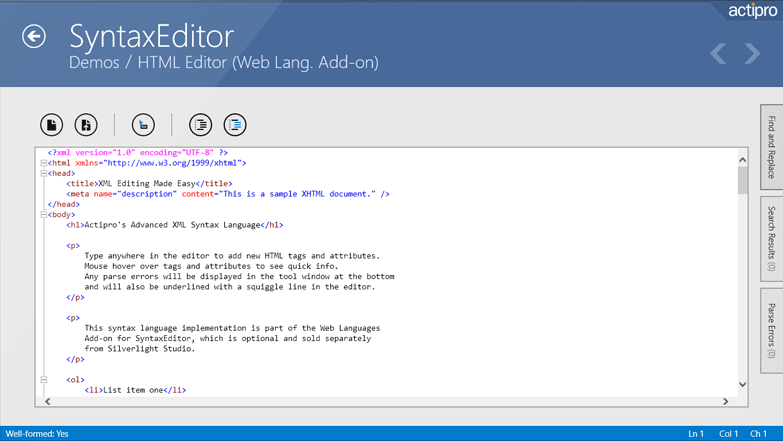The image size is (783, 441).
Task: Go to the next demo
Action: point(752,53)
